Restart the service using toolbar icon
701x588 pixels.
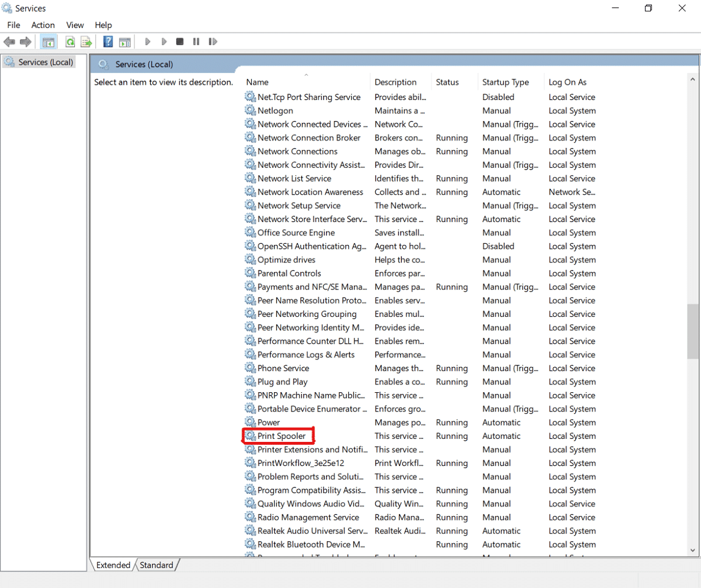(x=213, y=41)
